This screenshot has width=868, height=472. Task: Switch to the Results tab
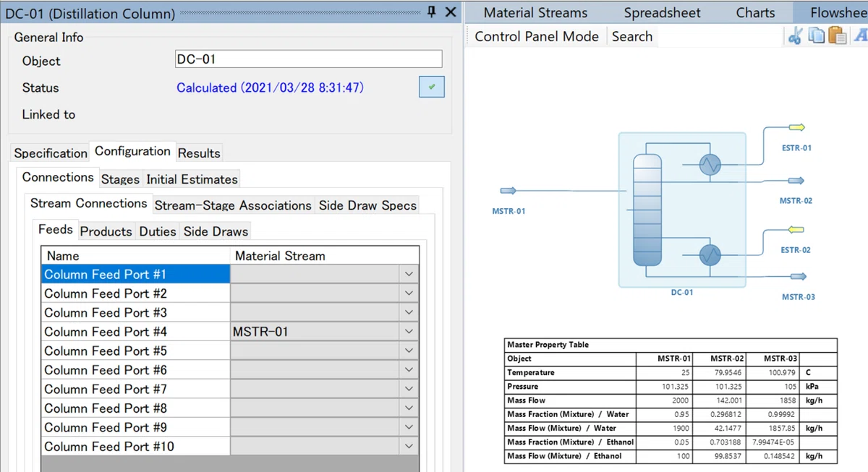tap(199, 153)
